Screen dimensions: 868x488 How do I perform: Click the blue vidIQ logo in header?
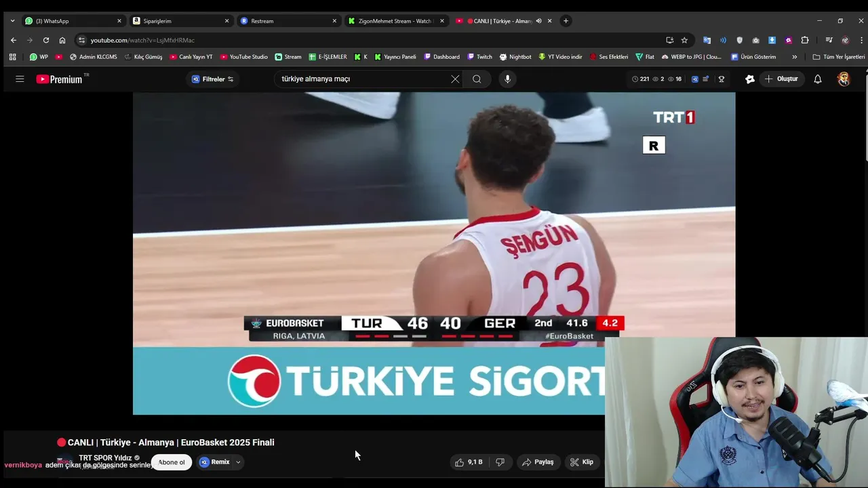pyautogui.click(x=694, y=79)
